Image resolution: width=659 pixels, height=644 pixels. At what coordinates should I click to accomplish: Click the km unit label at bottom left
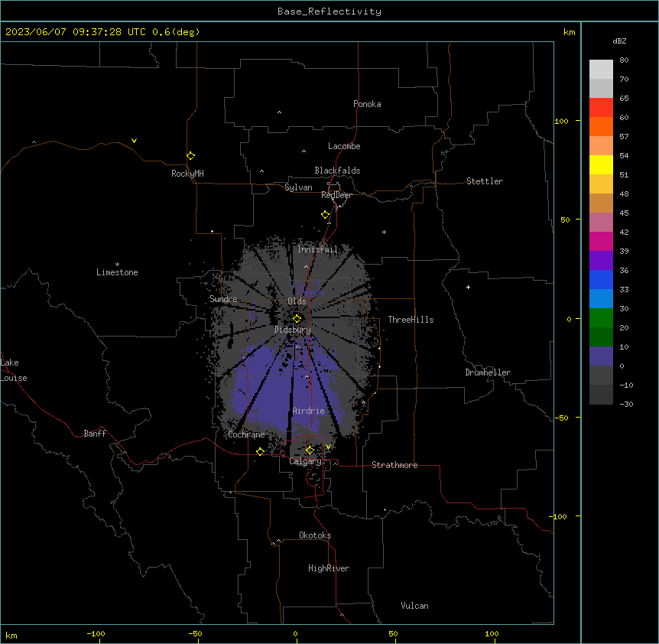(x=11, y=636)
